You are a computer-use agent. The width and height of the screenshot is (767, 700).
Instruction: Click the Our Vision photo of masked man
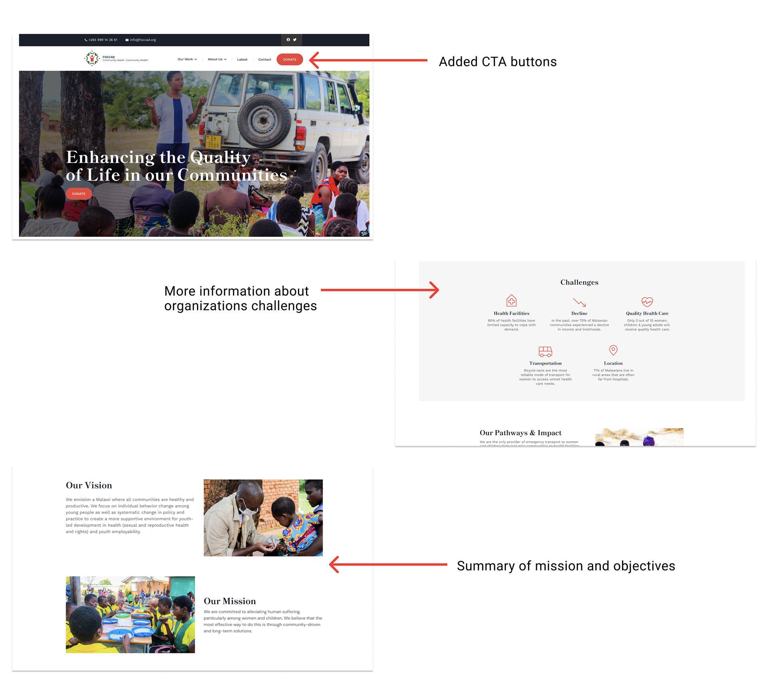pos(263,518)
